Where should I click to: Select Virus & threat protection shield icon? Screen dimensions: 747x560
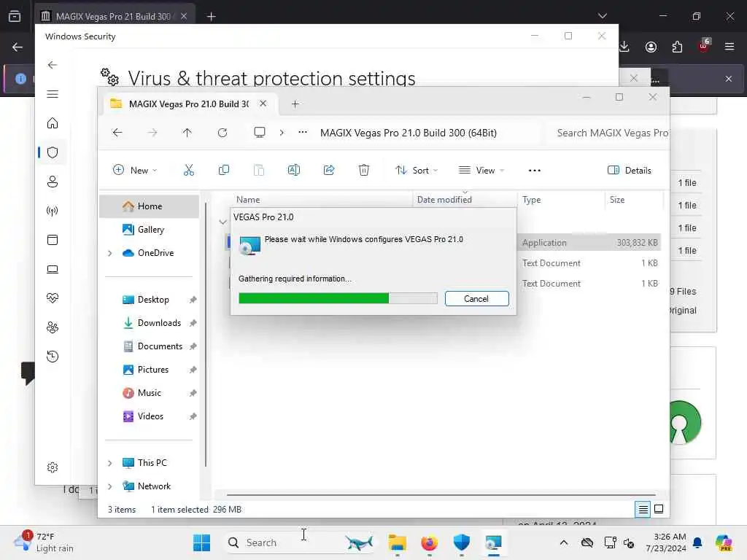pyautogui.click(x=53, y=152)
